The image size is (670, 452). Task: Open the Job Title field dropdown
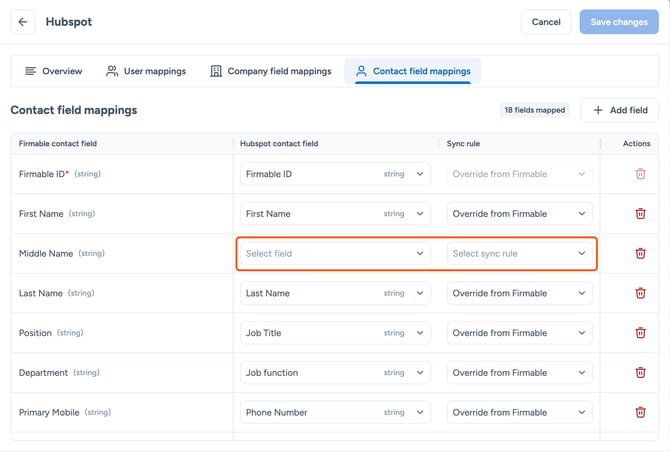[335, 333]
